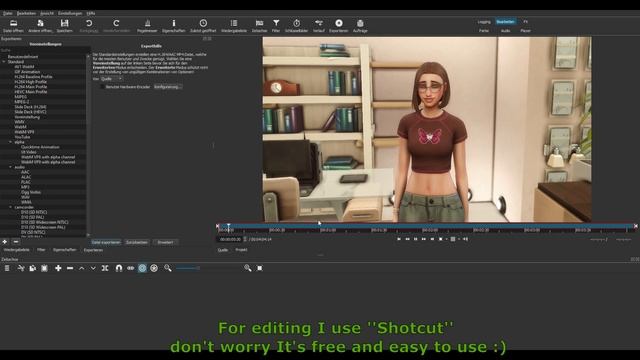Collapse the camcorder preset group
The width and height of the screenshot is (640, 360).
tap(11, 207)
